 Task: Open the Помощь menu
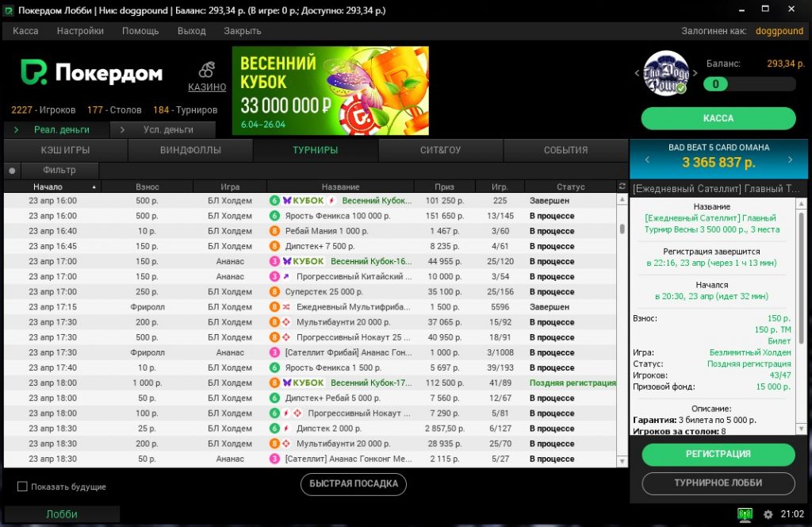click(x=140, y=31)
